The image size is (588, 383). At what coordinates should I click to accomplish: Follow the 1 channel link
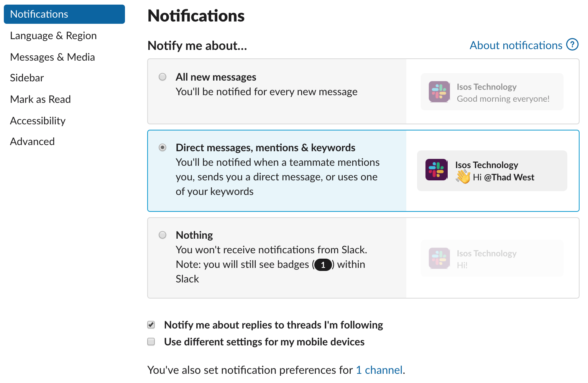click(x=379, y=370)
